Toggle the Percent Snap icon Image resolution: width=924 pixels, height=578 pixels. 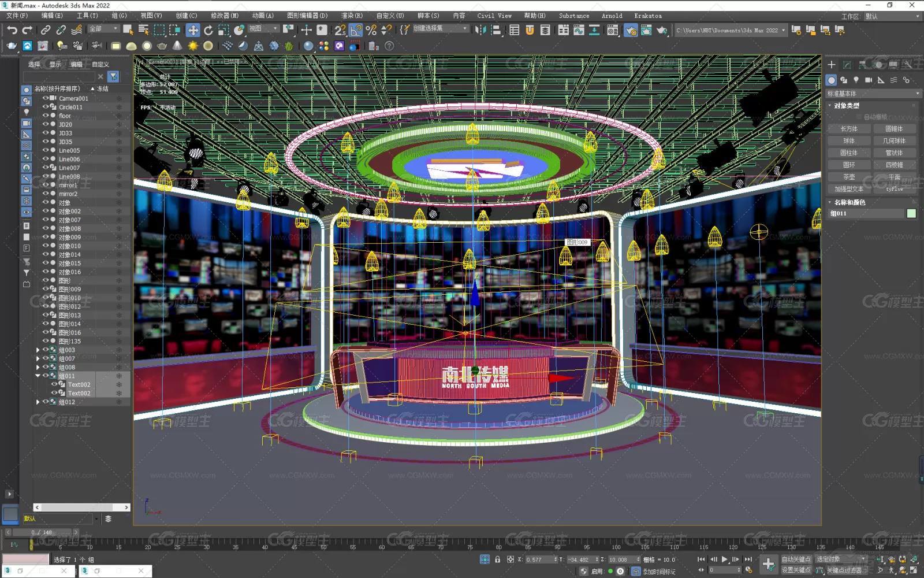[371, 30]
